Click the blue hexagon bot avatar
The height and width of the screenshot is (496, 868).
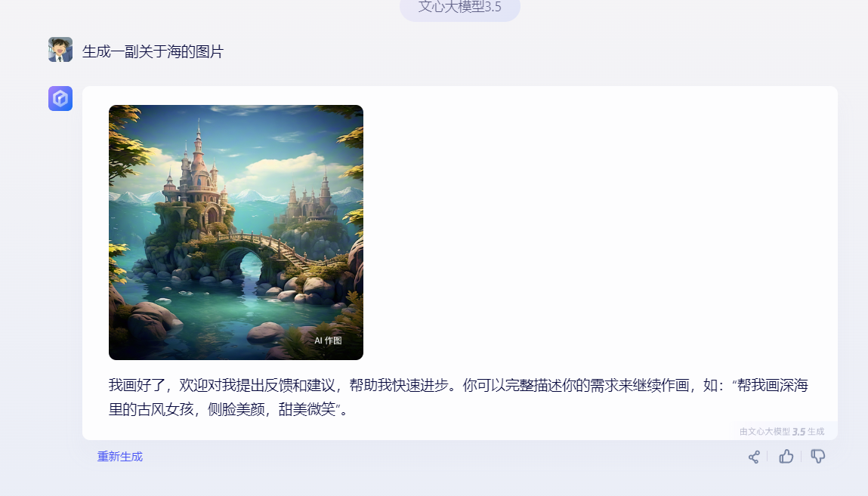[x=60, y=98]
